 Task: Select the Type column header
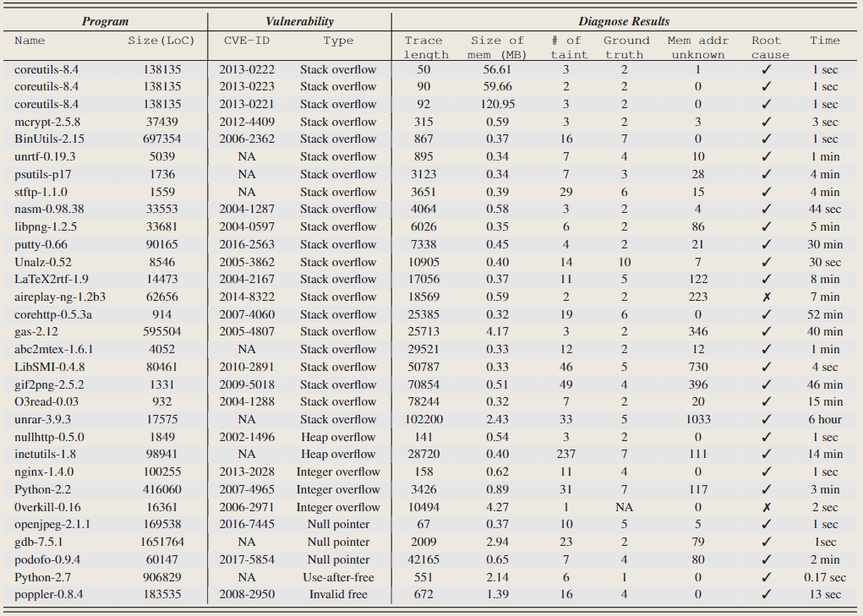(338, 40)
